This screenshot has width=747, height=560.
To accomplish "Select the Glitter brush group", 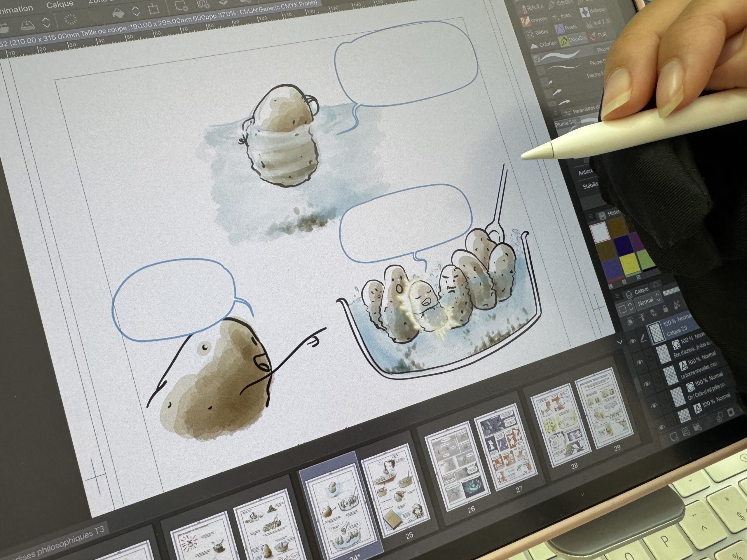I will click(x=537, y=32).
